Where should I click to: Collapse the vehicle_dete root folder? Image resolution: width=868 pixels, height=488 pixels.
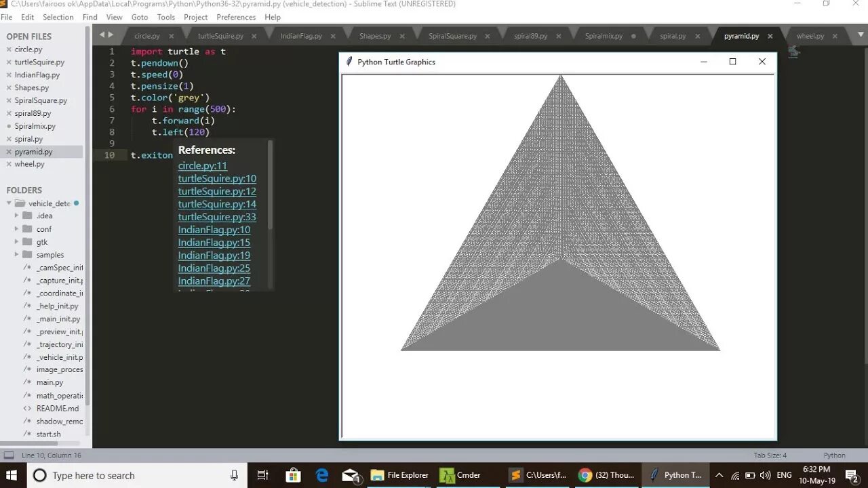tap(9, 203)
